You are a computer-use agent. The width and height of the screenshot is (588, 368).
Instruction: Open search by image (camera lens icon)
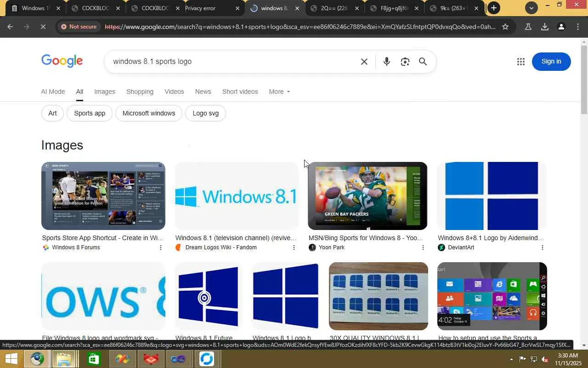(x=405, y=62)
